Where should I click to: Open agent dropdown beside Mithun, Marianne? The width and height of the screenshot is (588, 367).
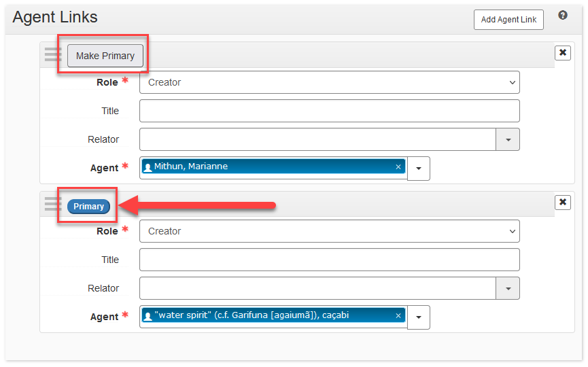(x=419, y=168)
